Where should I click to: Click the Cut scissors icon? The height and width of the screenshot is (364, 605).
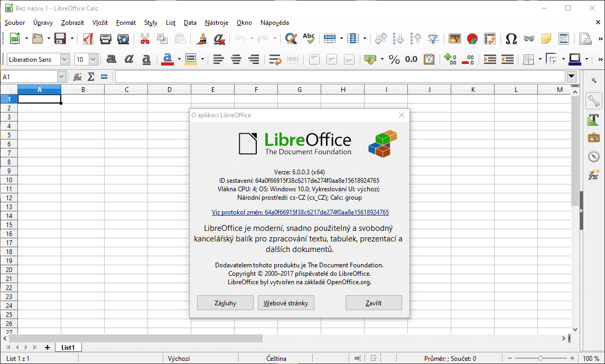pos(145,39)
